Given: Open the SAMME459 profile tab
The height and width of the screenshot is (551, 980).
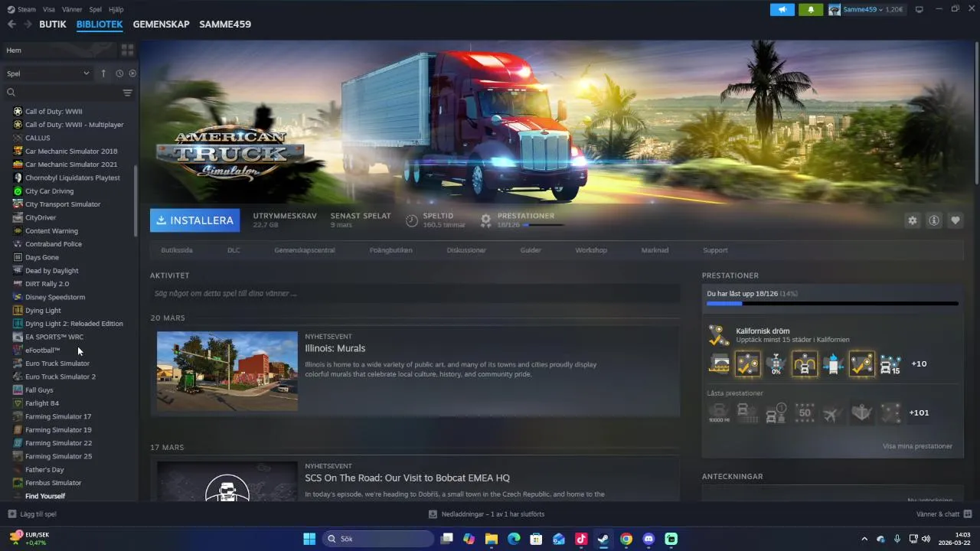Looking at the screenshot, I should [225, 24].
